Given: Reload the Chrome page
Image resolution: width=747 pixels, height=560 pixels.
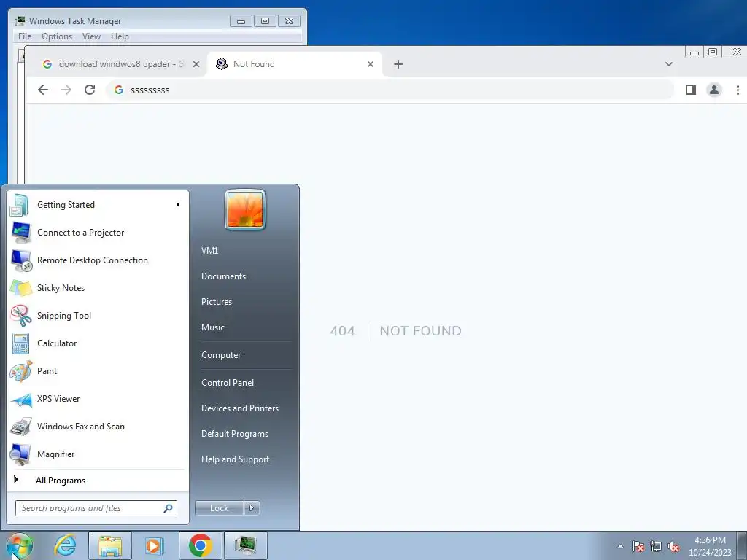Looking at the screenshot, I should (x=90, y=90).
